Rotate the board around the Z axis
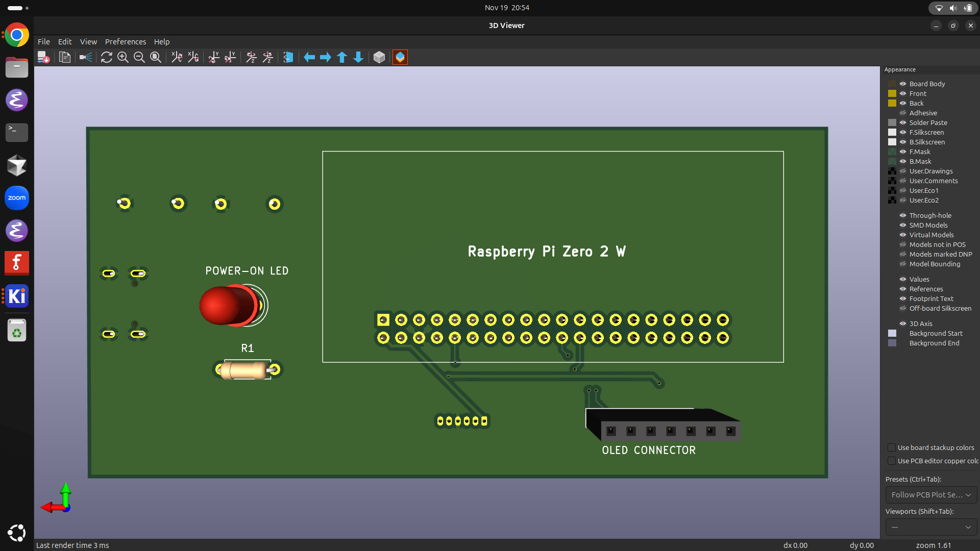This screenshot has width=980, height=551. pyautogui.click(x=251, y=57)
